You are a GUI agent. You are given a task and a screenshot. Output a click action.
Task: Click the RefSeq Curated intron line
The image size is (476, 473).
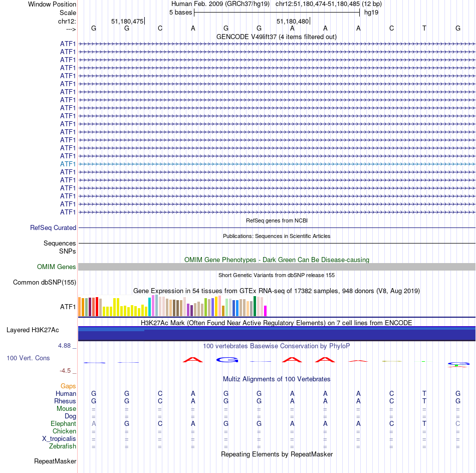(277, 227)
